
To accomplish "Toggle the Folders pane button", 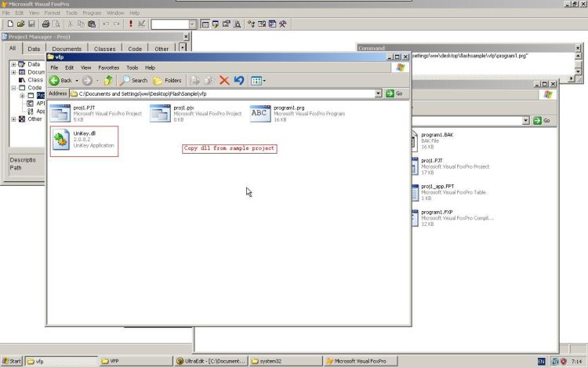I will 167,80.
